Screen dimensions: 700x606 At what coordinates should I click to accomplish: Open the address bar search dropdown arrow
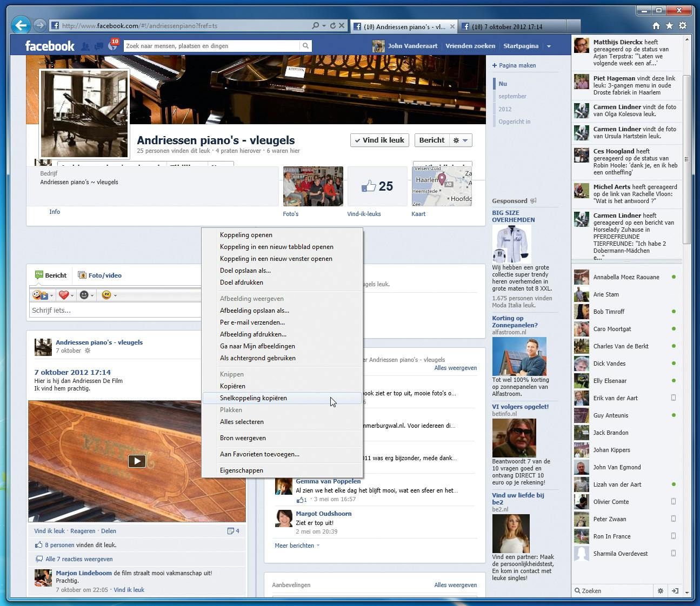pos(324,25)
